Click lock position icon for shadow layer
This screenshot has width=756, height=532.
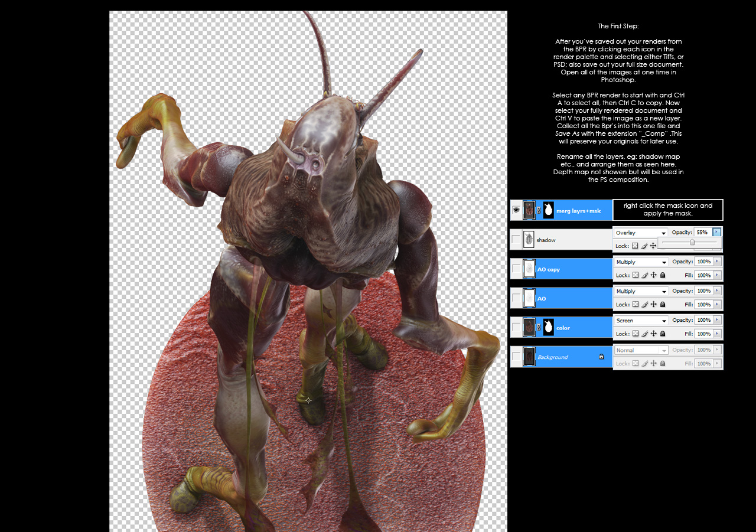coord(654,246)
